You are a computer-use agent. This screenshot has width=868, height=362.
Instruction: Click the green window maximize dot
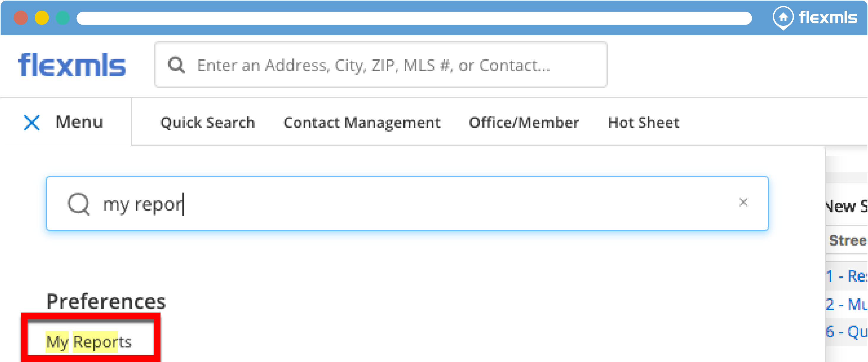pos(63,18)
